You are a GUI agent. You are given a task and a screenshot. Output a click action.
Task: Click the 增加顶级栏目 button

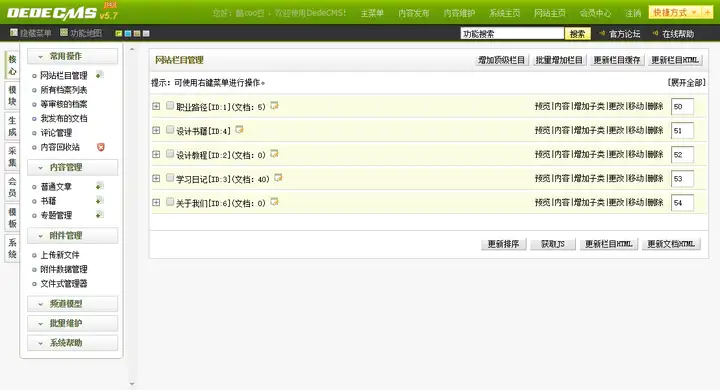click(501, 60)
